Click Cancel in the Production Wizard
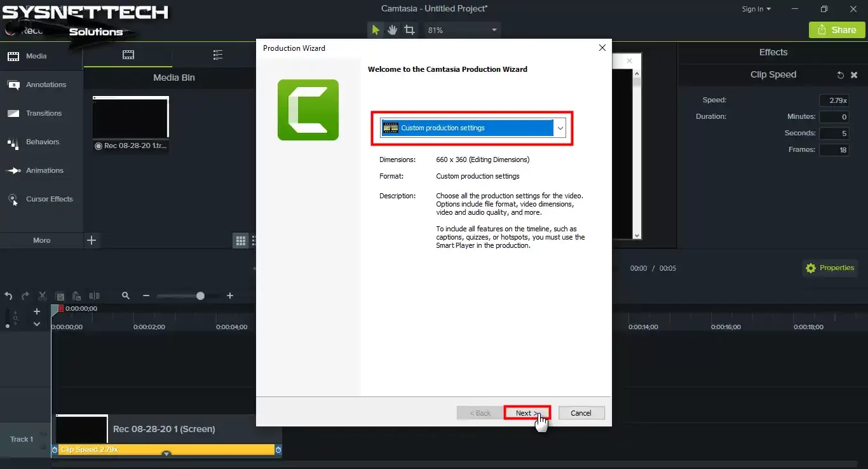Image resolution: width=868 pixels, height=469 pixels. 581,413
